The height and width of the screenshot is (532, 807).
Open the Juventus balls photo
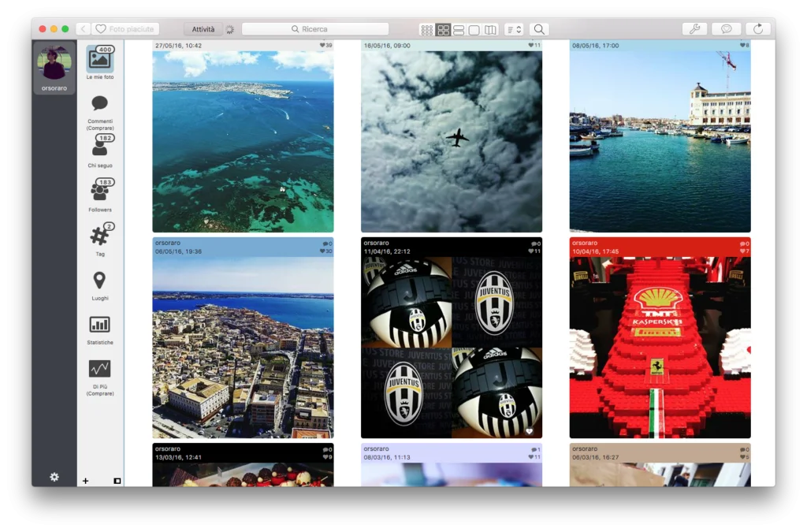coord(452,348)
